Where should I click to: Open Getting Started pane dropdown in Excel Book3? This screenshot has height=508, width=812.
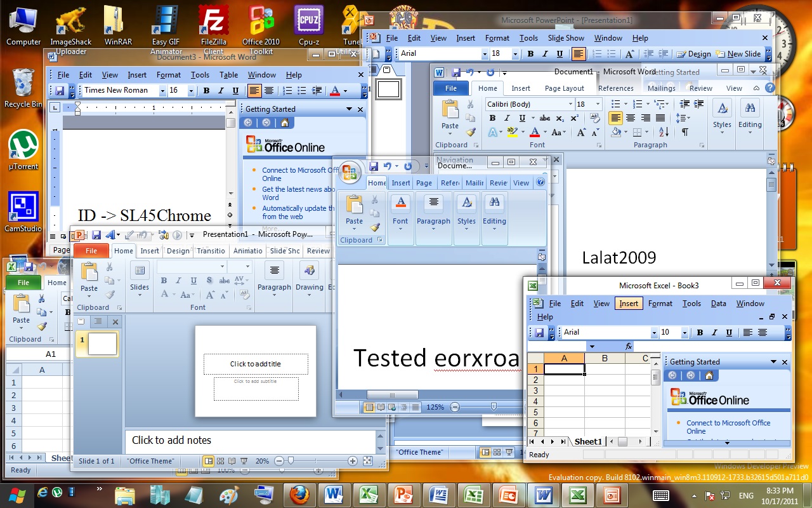[773, 362]
